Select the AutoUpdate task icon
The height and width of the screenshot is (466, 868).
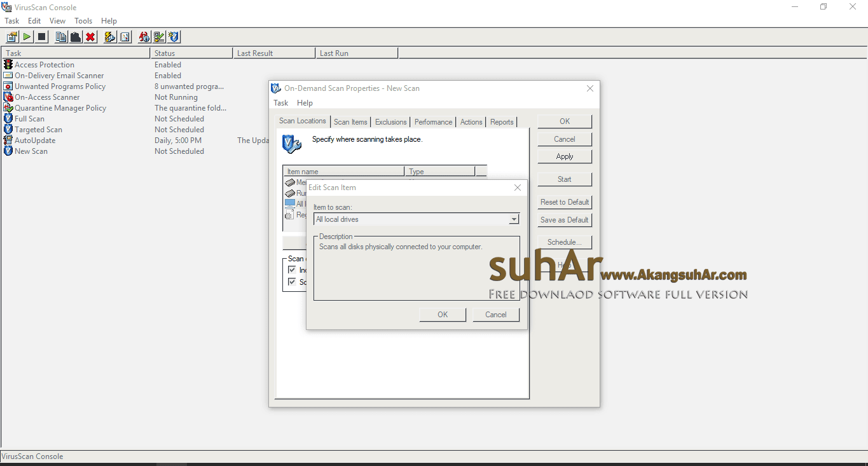click(8, 140)
